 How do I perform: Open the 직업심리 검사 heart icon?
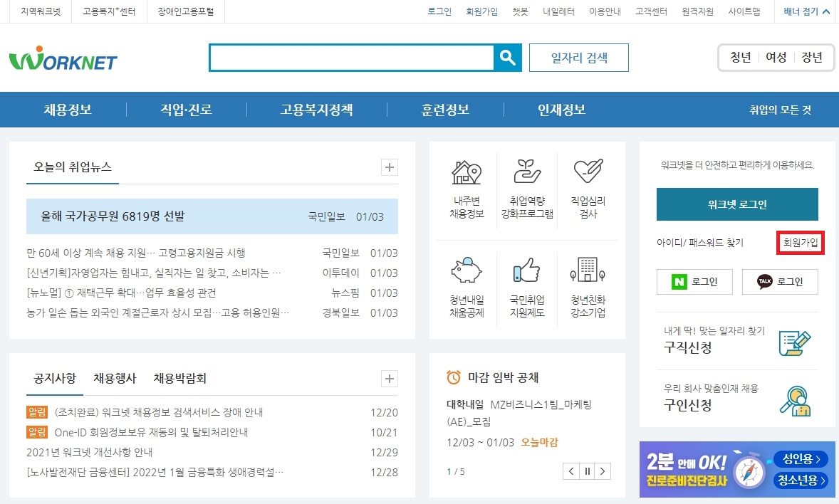tap(588, 172)
